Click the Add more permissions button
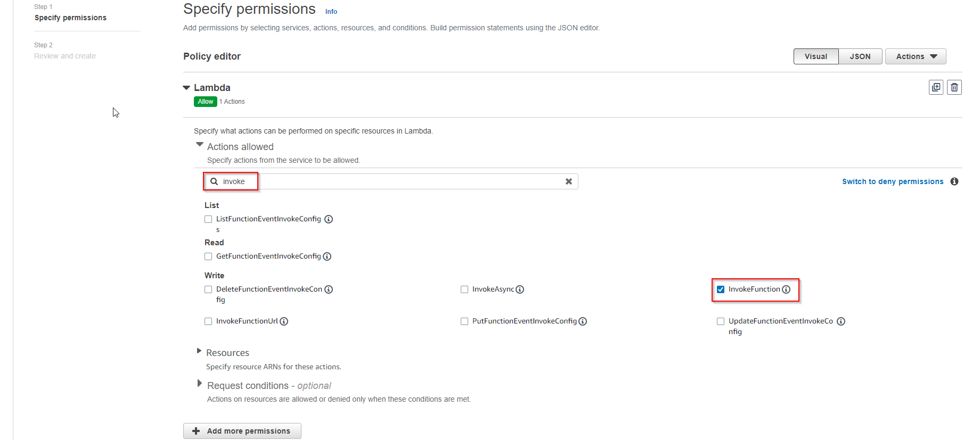The image size is (980, 440). click(242, 431)
